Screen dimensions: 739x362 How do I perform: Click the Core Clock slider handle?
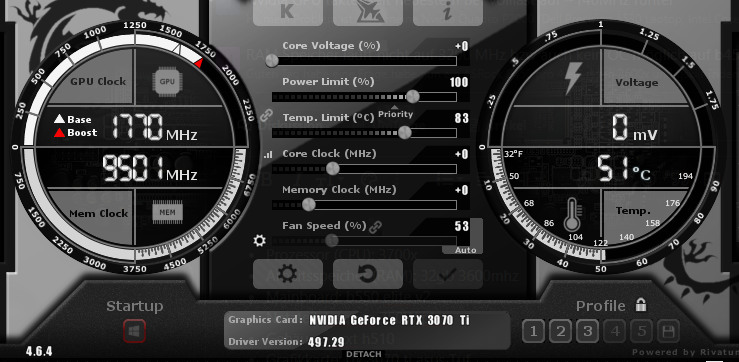coord(333,168)
